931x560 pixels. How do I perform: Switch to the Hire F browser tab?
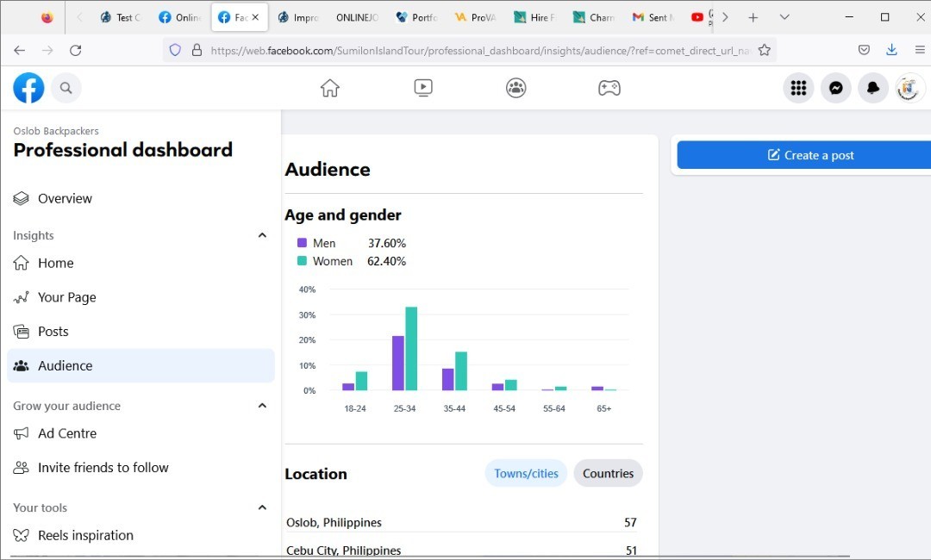tap(534, 17)
